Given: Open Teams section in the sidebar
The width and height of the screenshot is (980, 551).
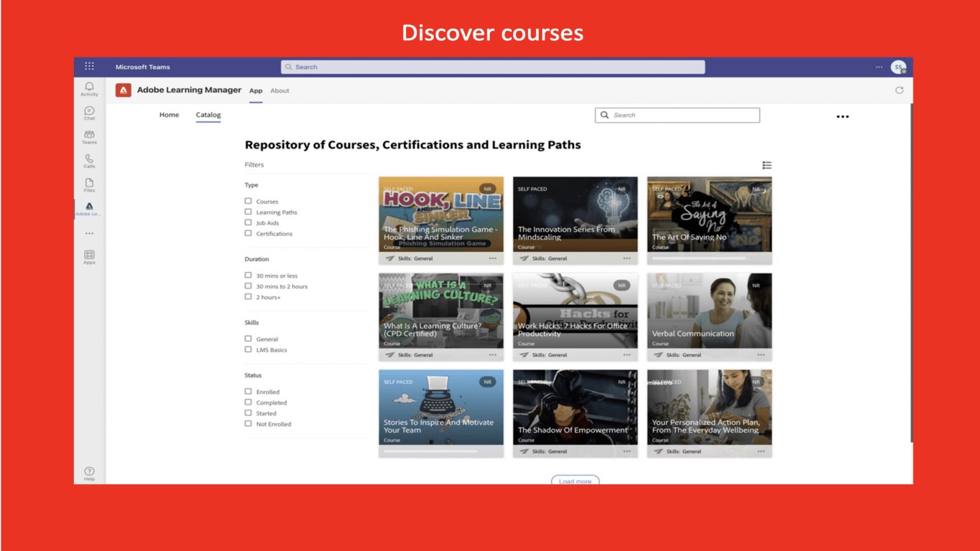Looking at the screenshot, I should point(89,137).
